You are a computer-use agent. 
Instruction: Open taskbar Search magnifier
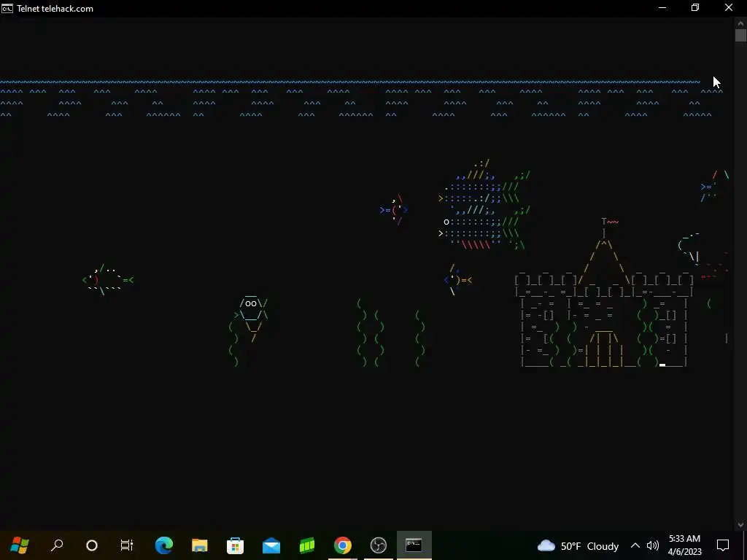[x=57, y=545]
